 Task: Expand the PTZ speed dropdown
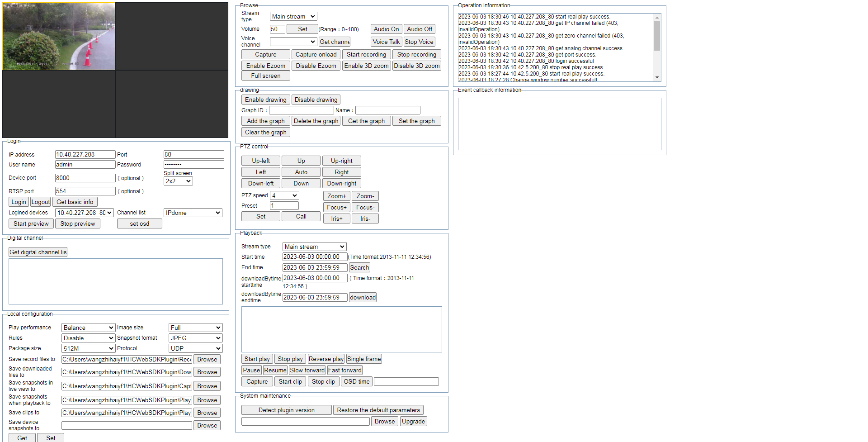tap(284, 195)
